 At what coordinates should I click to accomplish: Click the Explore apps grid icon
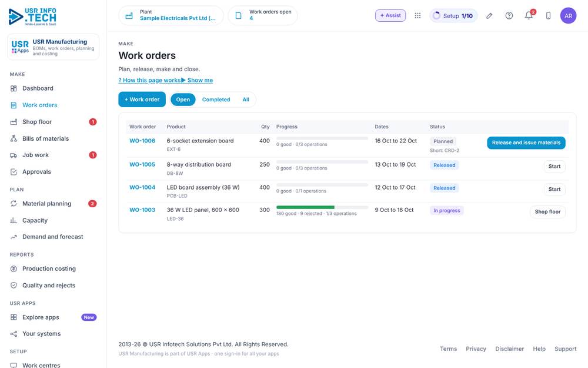click(14, 317)
